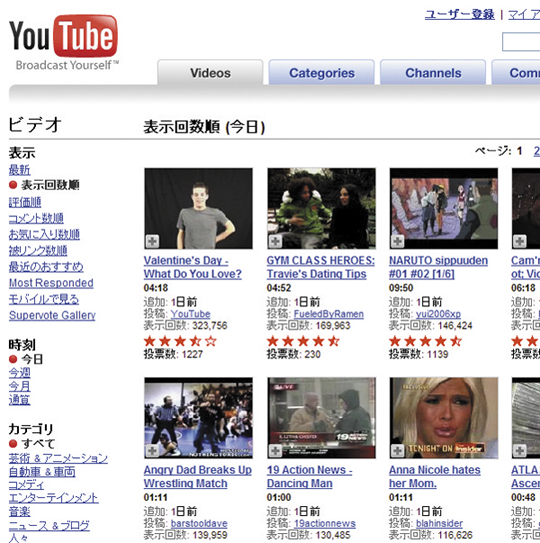Select the コメディ category filter

(26, 484)
